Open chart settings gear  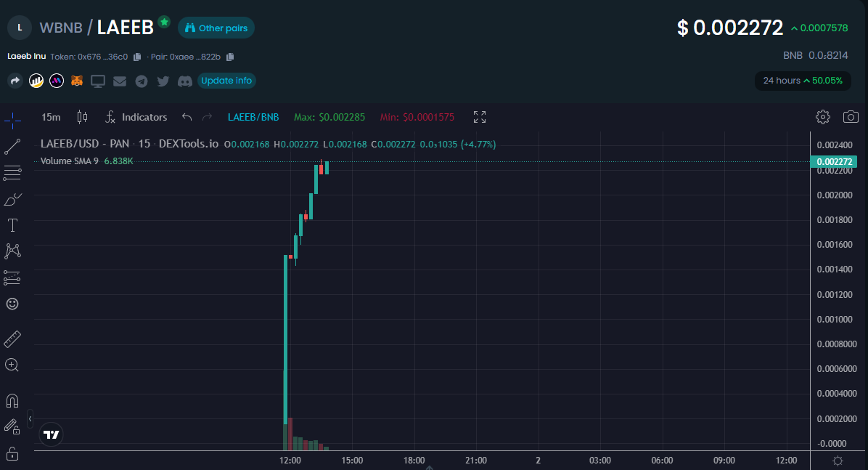(822, 117)
